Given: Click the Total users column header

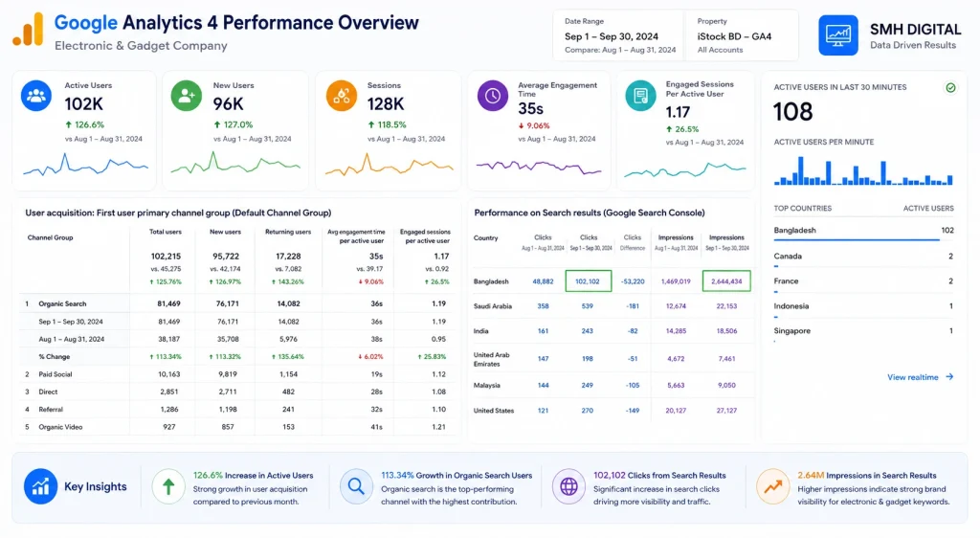Looking at the screenshot, I should coord(165,232).
